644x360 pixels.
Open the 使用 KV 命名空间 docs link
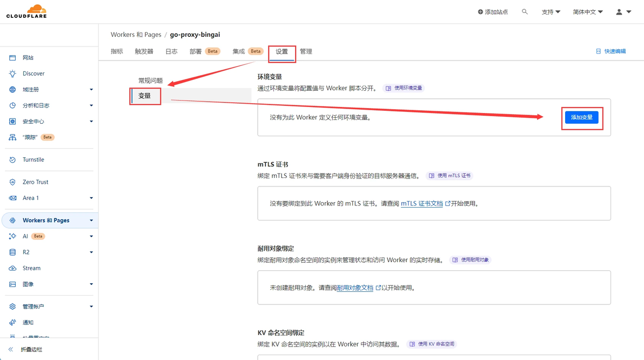pyautogui.click(x=432, y=344)
